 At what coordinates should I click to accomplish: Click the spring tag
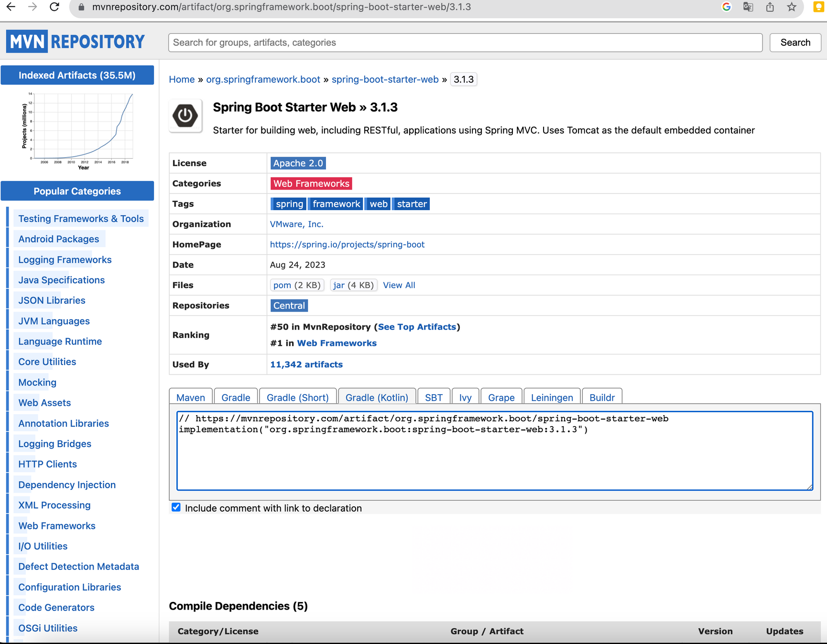pyautogui.click(x=290, y=204)
